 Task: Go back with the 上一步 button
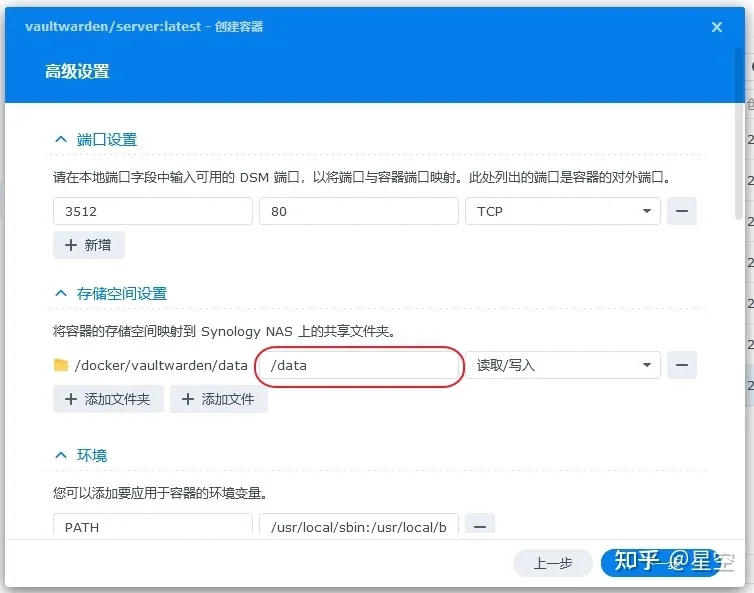tap(553, 563)
